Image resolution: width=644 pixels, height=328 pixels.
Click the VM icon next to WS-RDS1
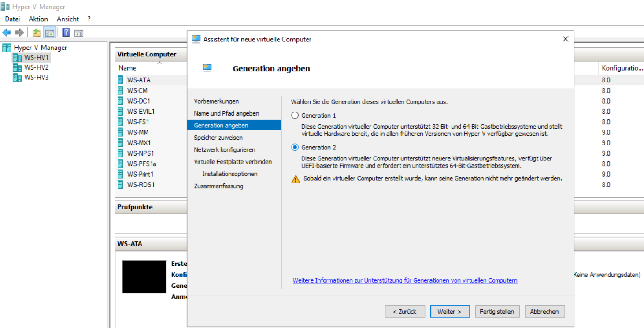click(121, 185)
